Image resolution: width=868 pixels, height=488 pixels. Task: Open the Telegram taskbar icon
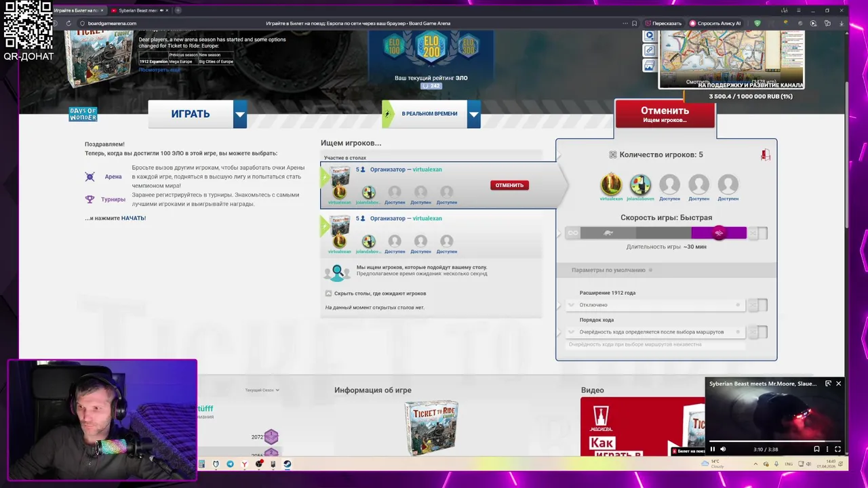(x=230, y=464)
